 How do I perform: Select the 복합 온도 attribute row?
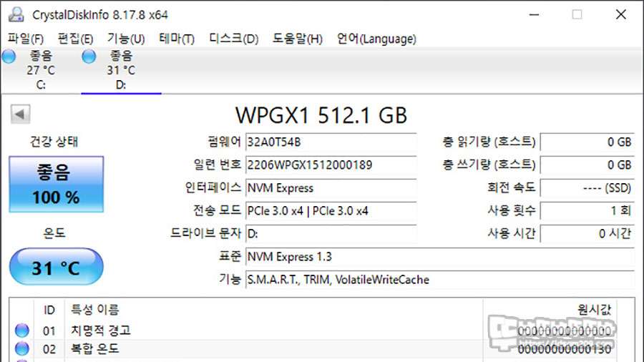[x=313, y=349]
